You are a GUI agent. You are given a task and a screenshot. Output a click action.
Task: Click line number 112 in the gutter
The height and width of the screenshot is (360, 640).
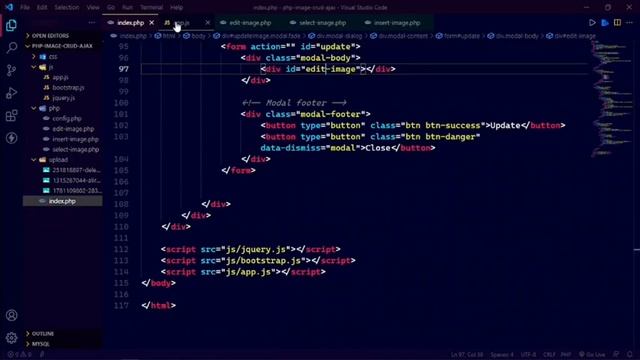[x=121, y=249]
